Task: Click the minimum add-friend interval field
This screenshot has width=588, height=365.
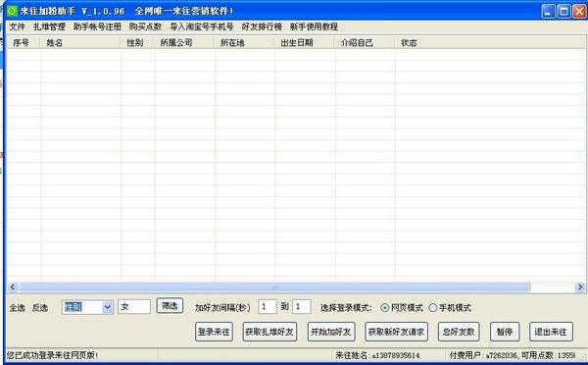Action: point(268,307)
